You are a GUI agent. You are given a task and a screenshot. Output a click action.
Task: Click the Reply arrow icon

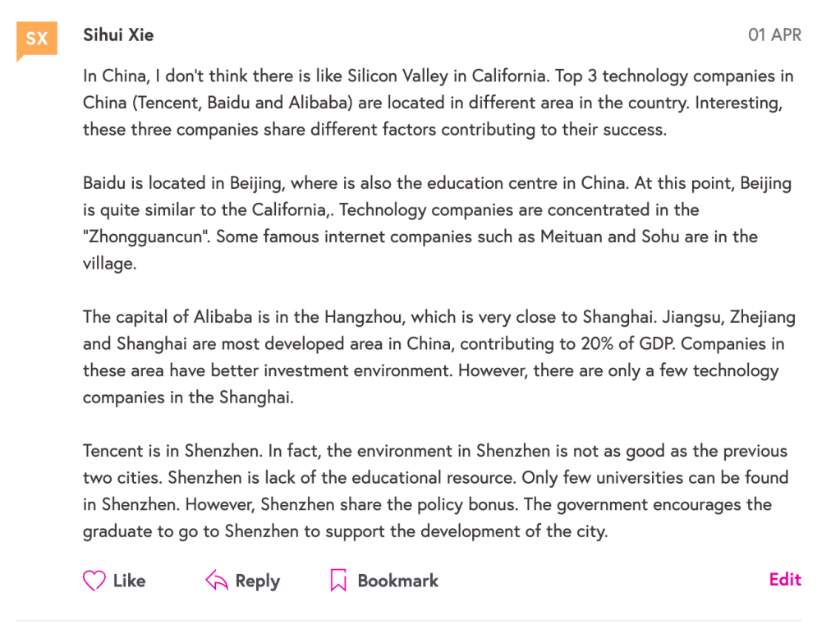pyautogui.click(x=217, y=581)
